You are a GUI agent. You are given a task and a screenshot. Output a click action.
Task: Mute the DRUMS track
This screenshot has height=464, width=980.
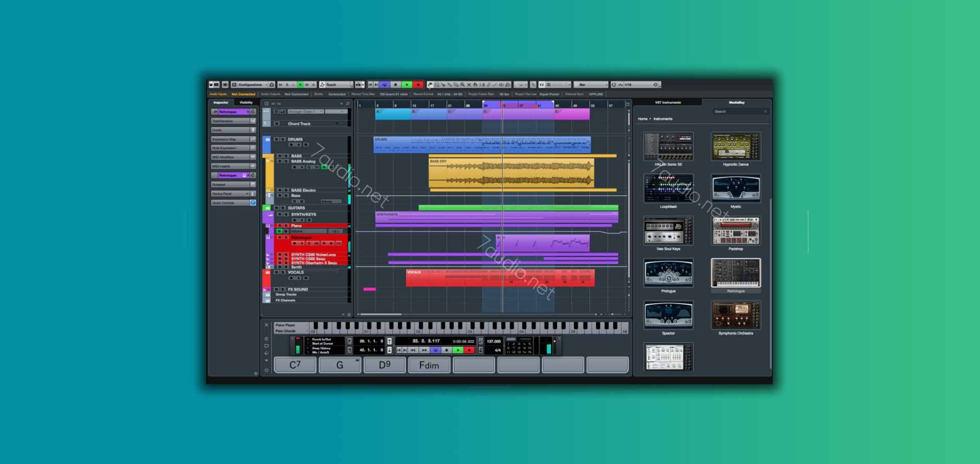(x=276, y=139)
